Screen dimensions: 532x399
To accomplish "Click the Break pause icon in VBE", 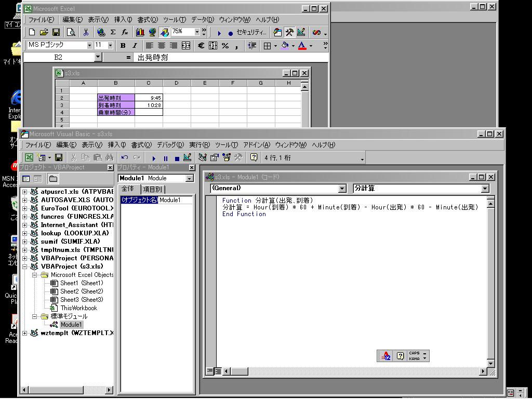I will click(x=166, y=158).
